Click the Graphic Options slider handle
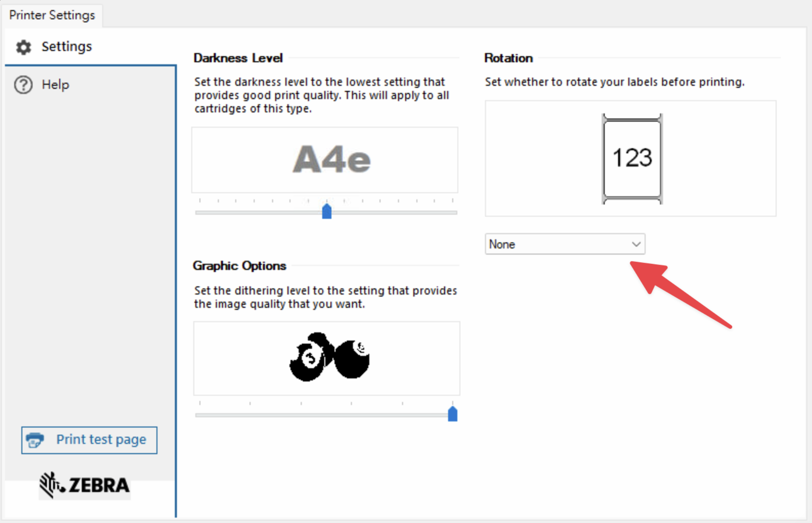Image resolution: width=812 pixels, height=523 pixels. pos(452,413)
